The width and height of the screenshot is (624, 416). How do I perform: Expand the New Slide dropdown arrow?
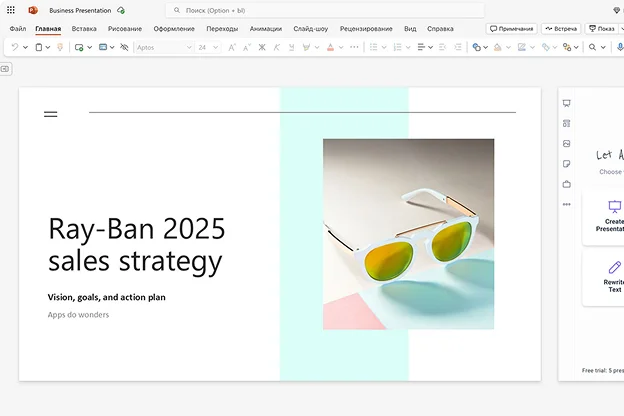pos(90,47)
